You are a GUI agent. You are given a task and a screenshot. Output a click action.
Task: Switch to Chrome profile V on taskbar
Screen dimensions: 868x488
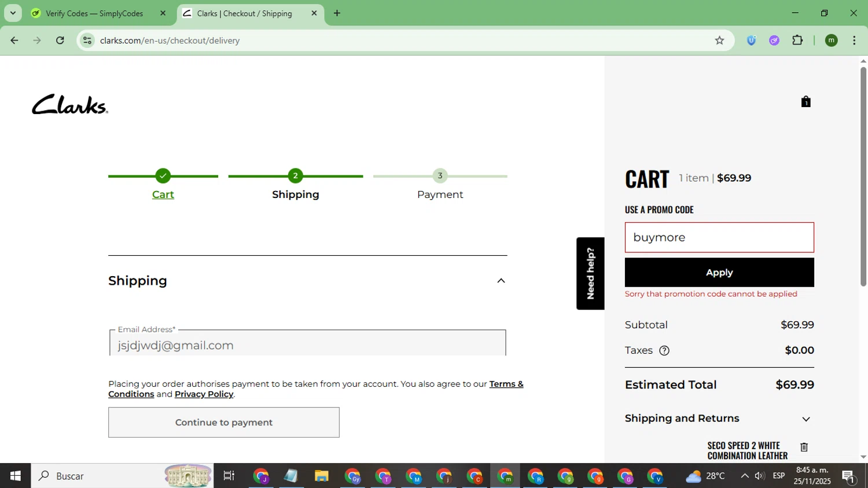click(x=655, y=476)
